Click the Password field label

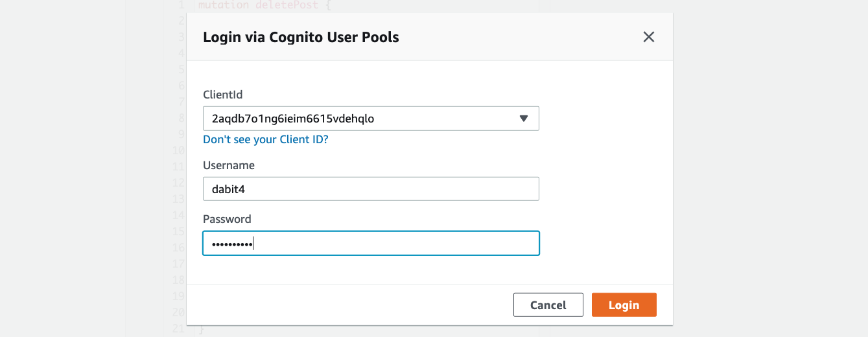click(x=227, y=219)
